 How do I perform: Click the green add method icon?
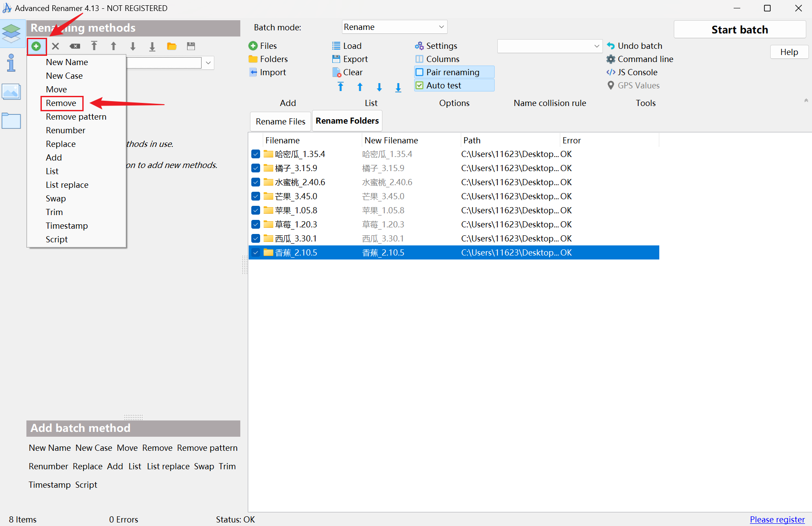click(x=37, y=46)
